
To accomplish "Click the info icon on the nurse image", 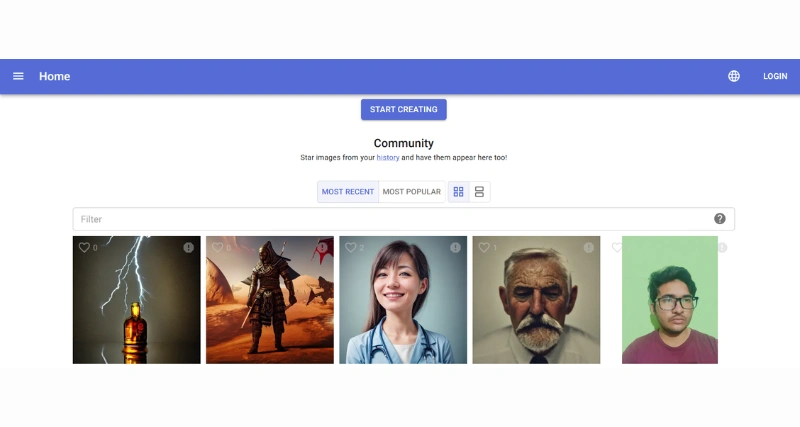I will click(455, 248).
